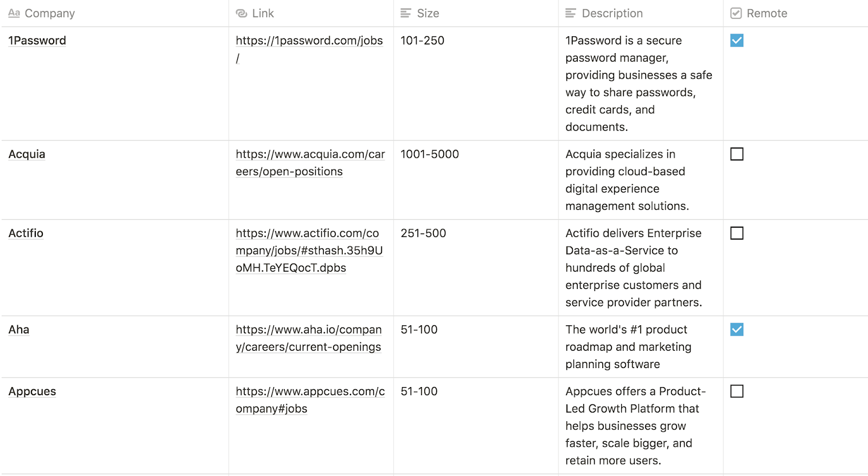Select the 1Password company name cell
This screenshot has width=868, height=476.
tap(37, 41)
